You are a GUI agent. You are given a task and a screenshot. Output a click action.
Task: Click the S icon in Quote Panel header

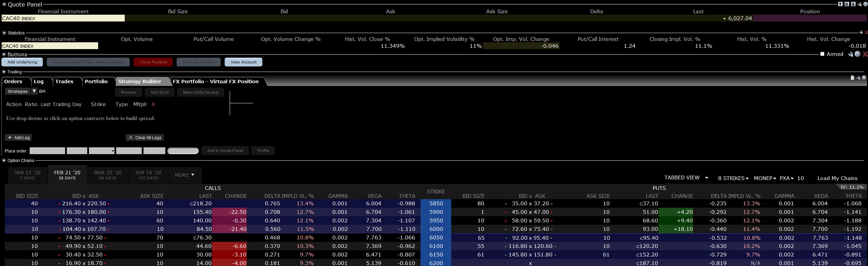click(853, 4)
